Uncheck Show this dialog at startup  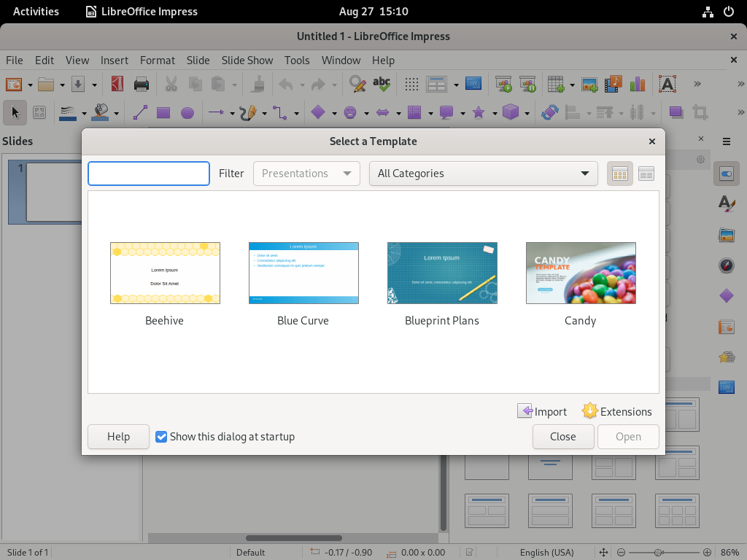[x=161, y=437]
